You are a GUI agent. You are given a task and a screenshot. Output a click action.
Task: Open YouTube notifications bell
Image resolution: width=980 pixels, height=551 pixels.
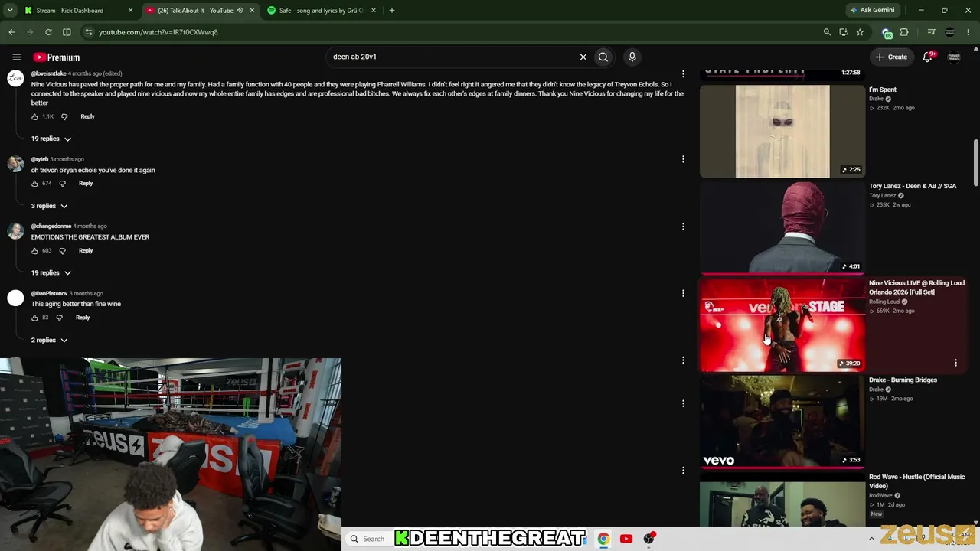click(x=928, y=57)
